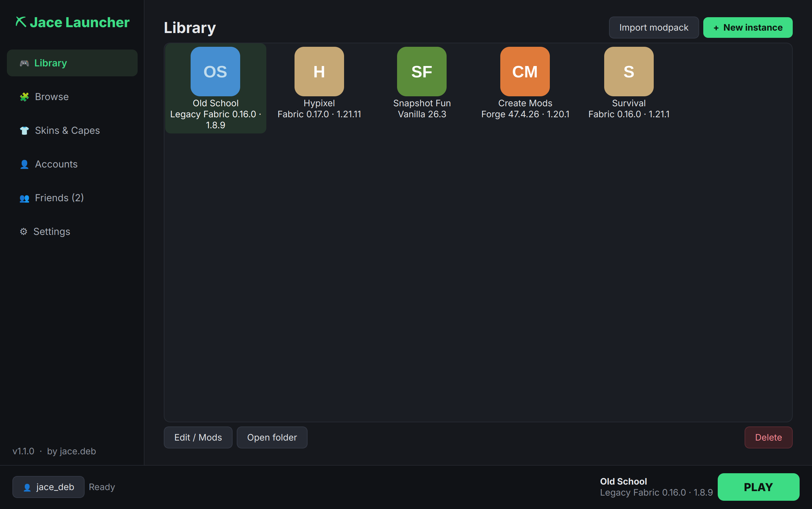This screenshot has width=812, height=509.
Task: Select the CM Create Mods instance tile
Action: pyautogui.click(x=525, y=83)
